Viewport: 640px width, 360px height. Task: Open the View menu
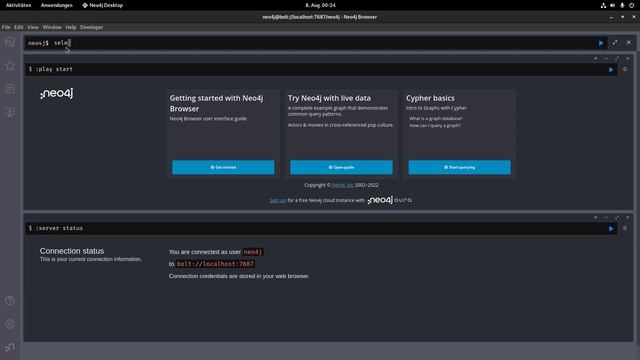coord(33,27)
